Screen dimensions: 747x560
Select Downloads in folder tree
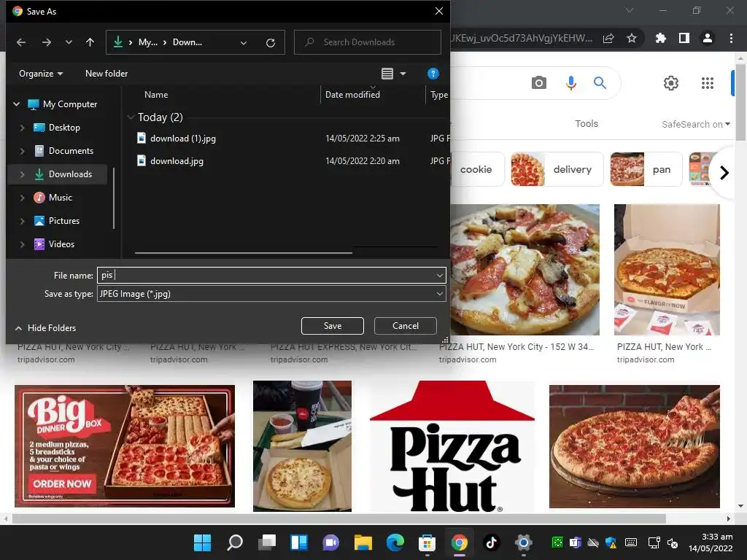[x=70, y=174]
